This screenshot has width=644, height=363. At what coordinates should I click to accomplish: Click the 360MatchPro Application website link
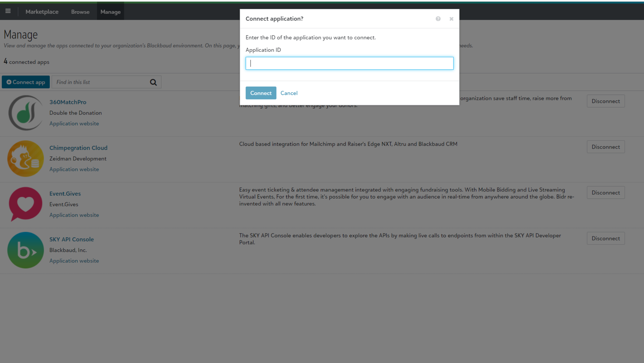click(x=74, y=123)
